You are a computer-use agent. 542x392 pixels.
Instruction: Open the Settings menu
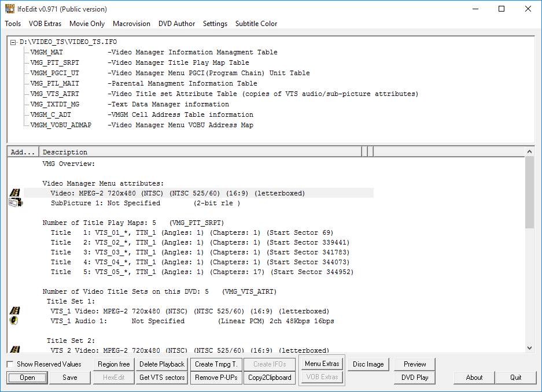215,24
